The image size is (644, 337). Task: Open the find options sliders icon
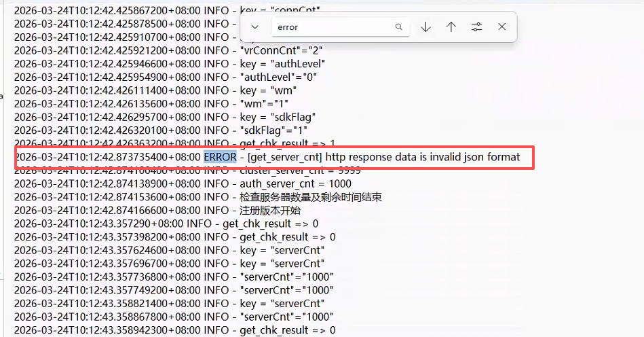point(477,27)
